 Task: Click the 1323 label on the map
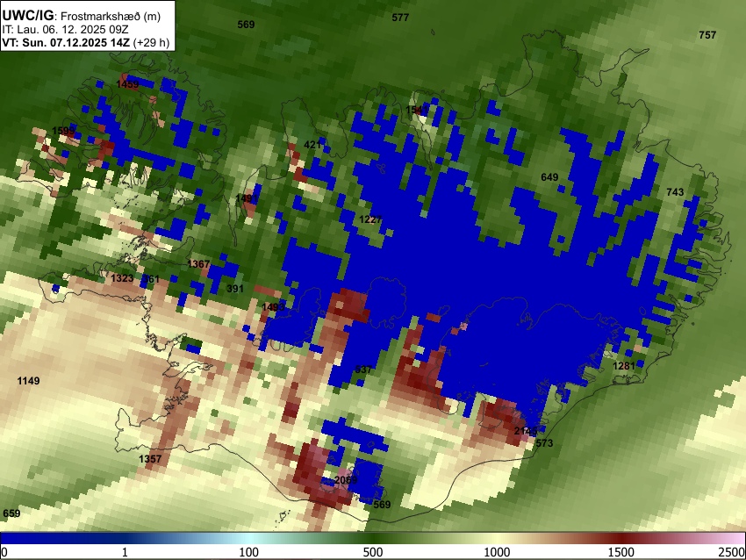pos(122,278)
